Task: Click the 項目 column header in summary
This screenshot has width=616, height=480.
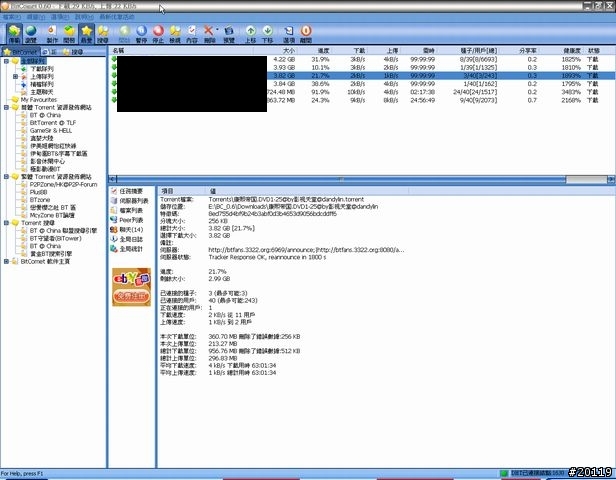Action: coord(182,191)
